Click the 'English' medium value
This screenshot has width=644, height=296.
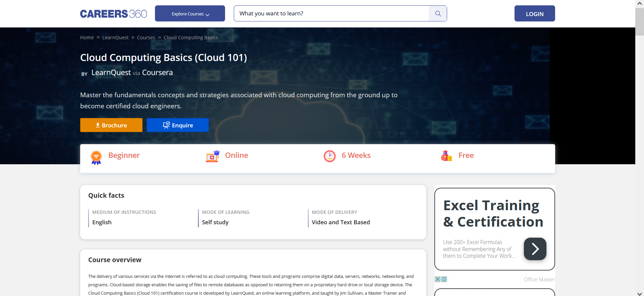[102, 222]
